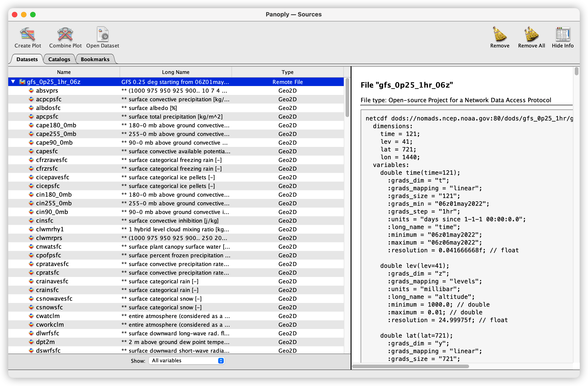The height and width of the screenshot is (386, 588).
Task: Switch to the Catalogs tab
Action: tap(59, 59)
